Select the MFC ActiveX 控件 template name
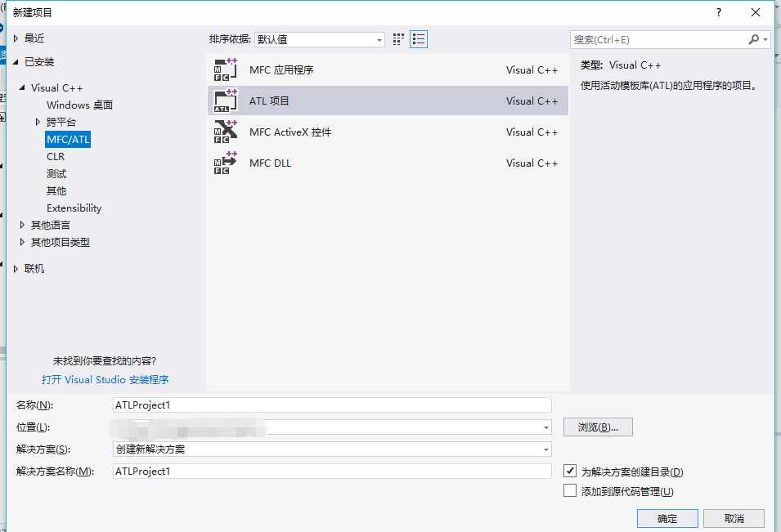This screenshot has height=532, width=781. (290, 132)
